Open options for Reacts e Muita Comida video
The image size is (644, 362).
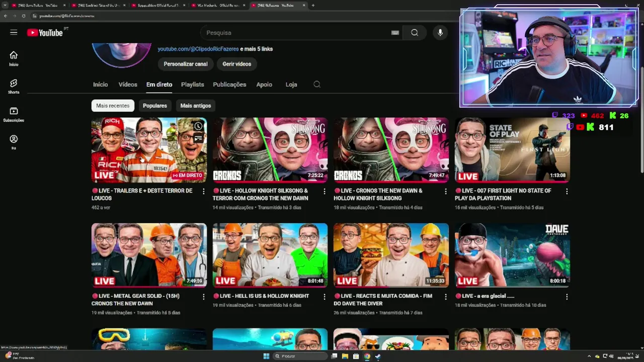coord(445,297)
